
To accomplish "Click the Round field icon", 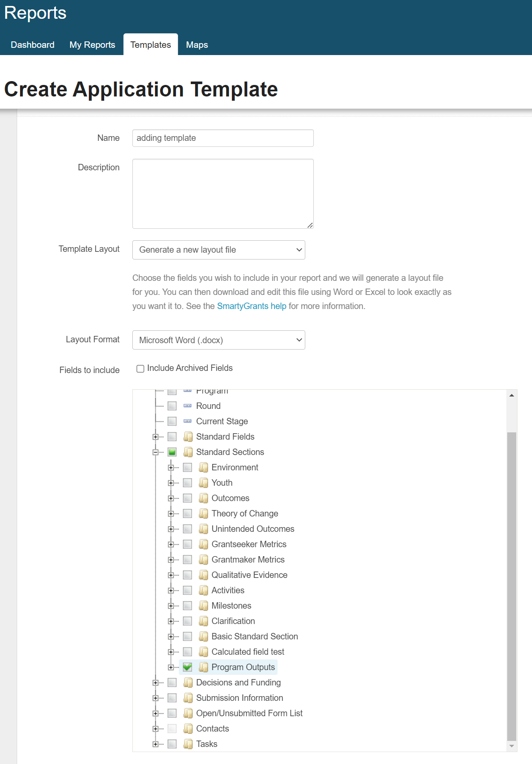I will click(187, 406).
